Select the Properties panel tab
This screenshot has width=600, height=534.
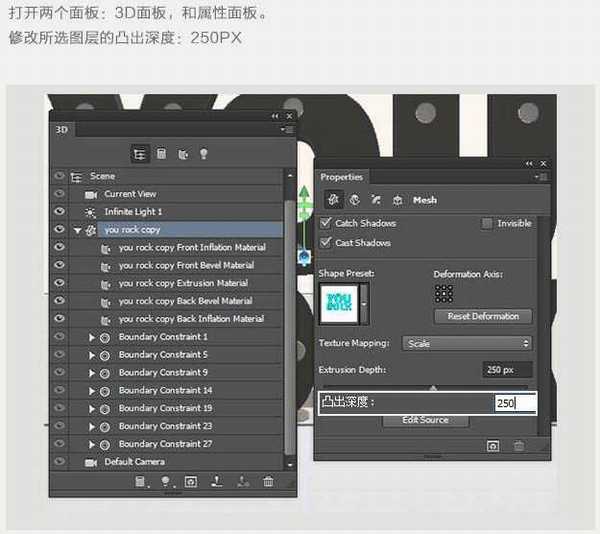point(342,177)
